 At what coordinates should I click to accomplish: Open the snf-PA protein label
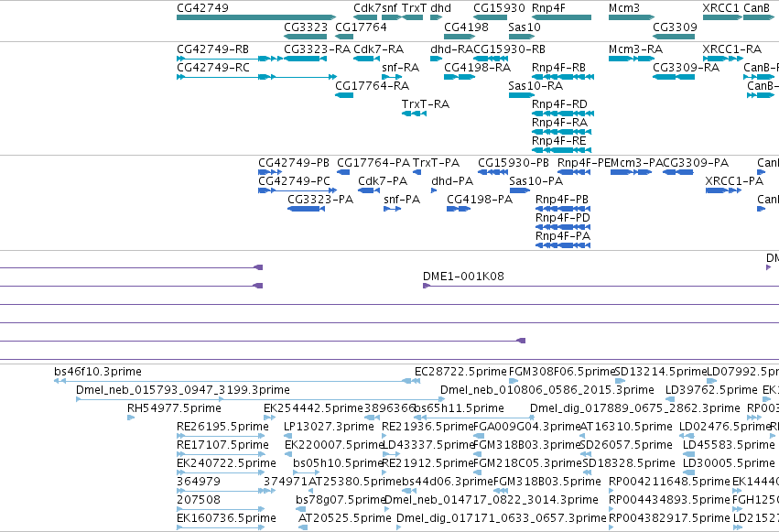402,200
